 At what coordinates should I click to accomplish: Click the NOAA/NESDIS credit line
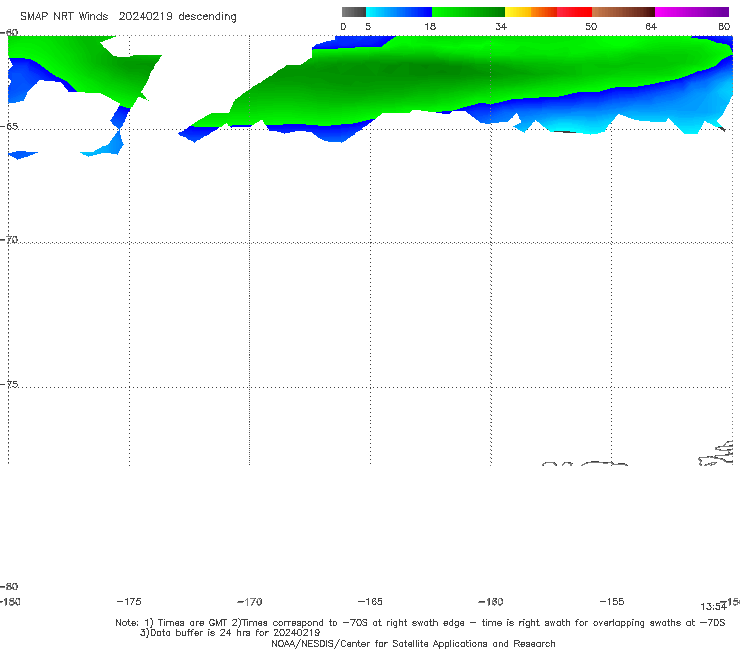pos(413,643)
